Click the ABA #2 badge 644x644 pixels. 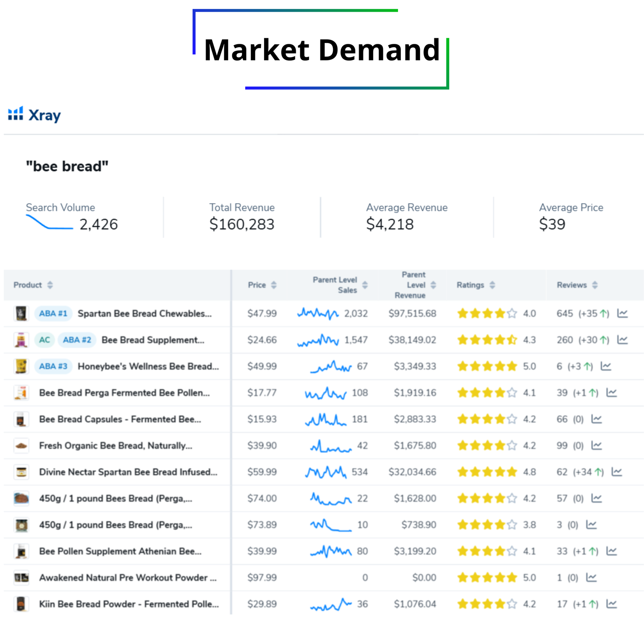[x=77, y=340]
